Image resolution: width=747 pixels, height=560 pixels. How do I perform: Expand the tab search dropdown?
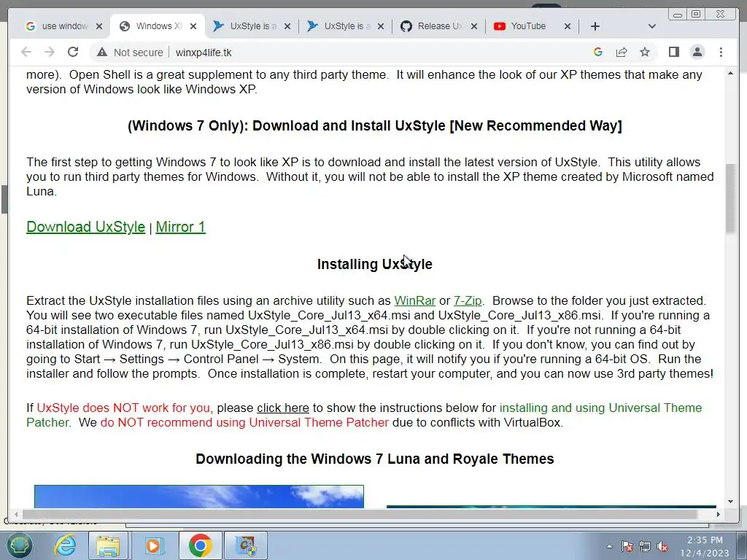[x=652, y=26]
